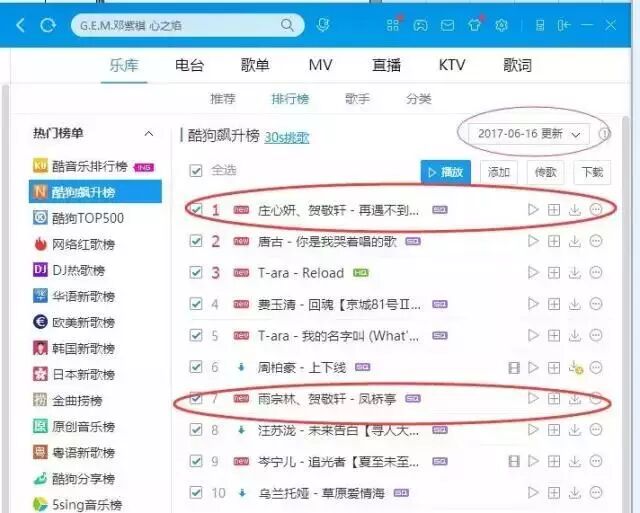
Task: Open the 2017-06-16 更新 date dropdown
Action: [529, 134]
